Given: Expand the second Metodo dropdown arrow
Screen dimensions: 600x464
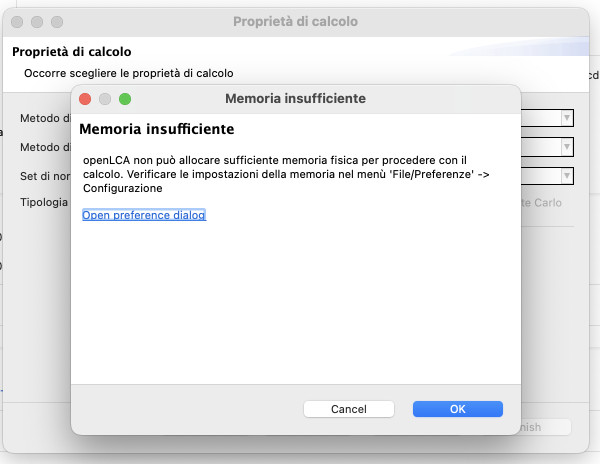Looking at the screenshot, I should (567, 147).
